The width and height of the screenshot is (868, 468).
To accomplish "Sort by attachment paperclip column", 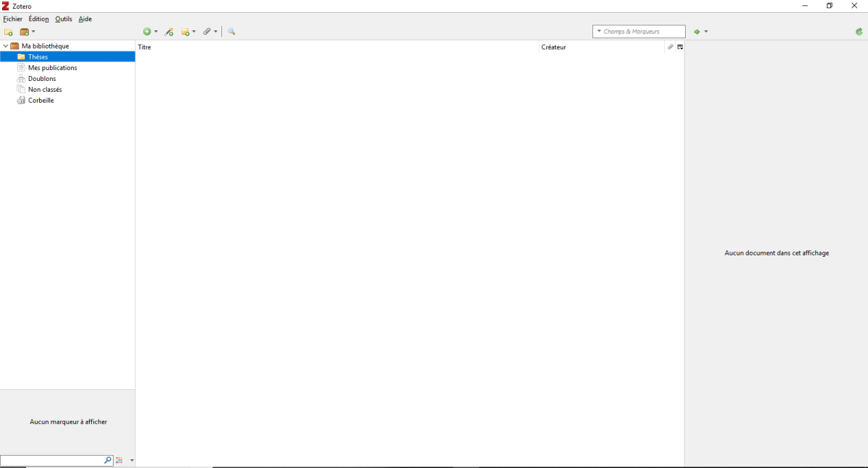I will coord(671,47).
